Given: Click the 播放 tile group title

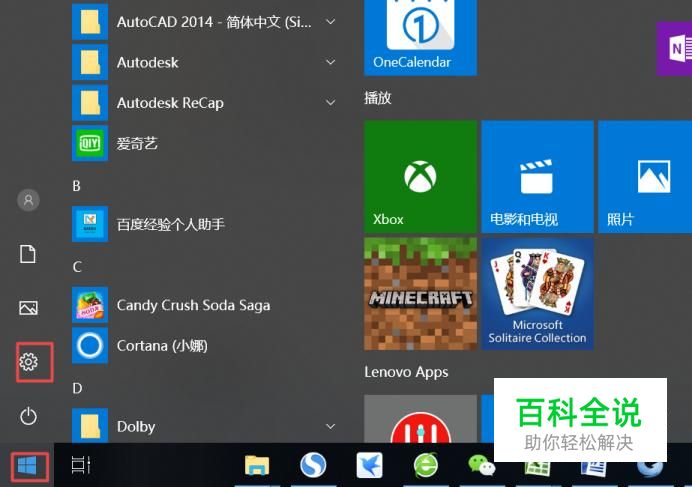Looking at the screenshot, I should tap(378, 98).
